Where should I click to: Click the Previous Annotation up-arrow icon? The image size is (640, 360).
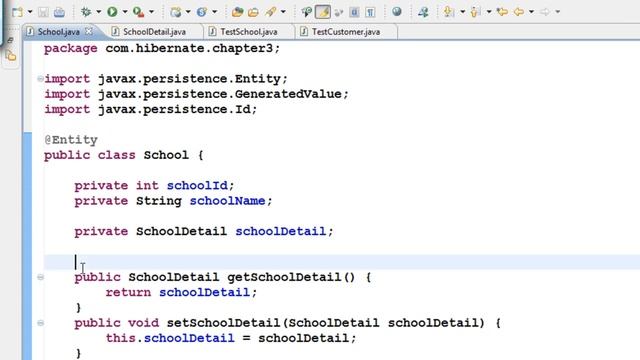pos(475,12)
